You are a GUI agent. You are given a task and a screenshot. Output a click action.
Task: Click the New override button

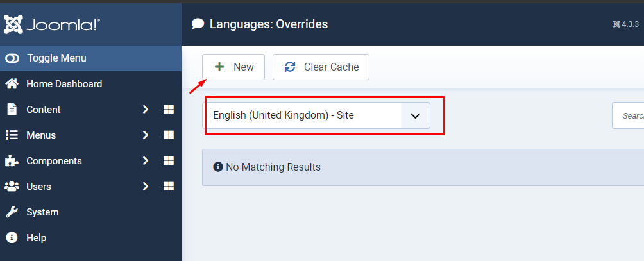point(233,67)
